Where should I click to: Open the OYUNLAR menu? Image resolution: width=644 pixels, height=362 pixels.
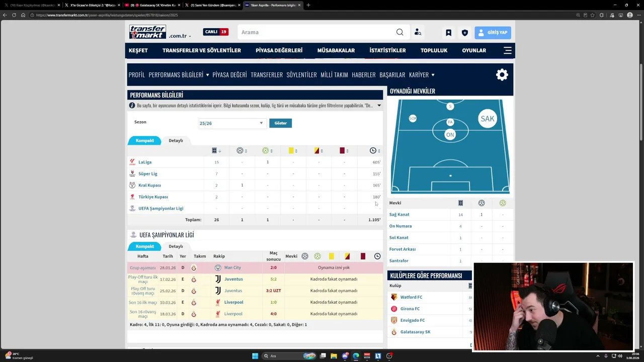(x=474, y=50)
